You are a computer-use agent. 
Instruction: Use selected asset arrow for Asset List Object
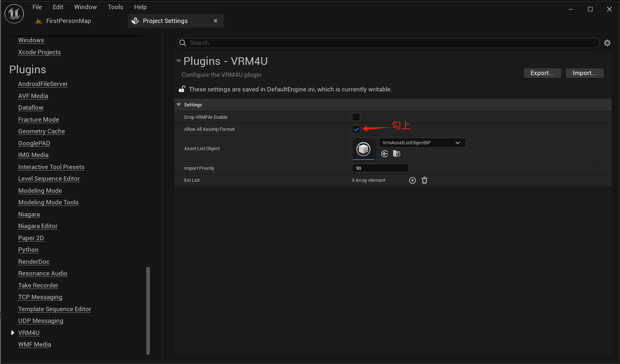[x=384, y=154]
